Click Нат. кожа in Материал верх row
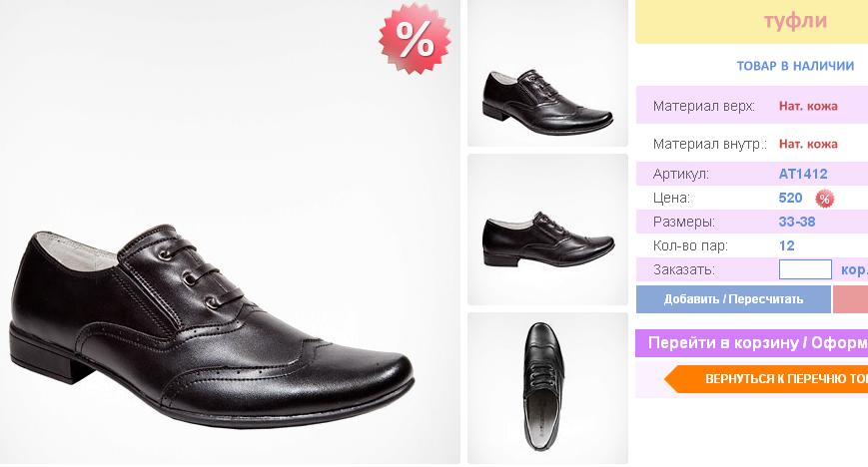This screenshot has width=868, height=467. [x=808, y=106]
